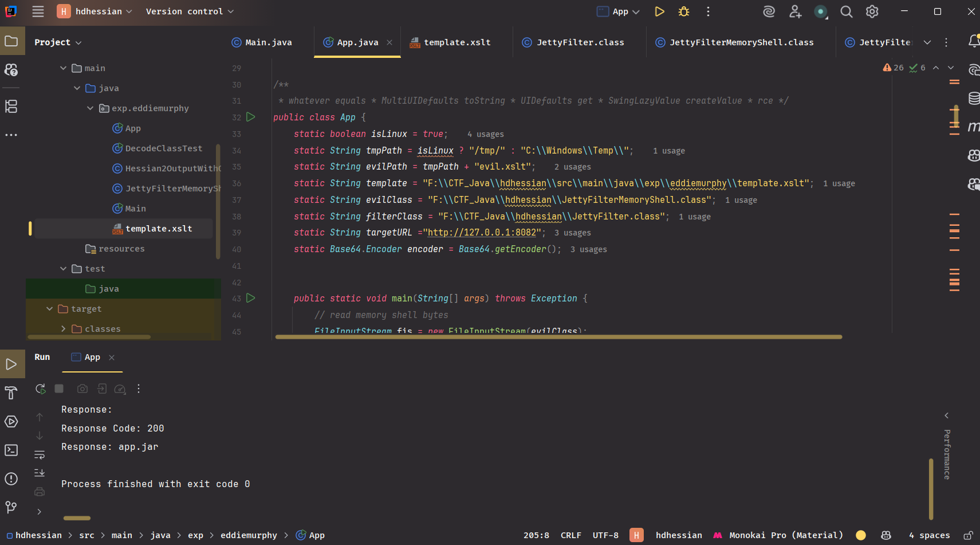Viewport: 980px width, 545px height.
Task: Click the editor horizontal scrollbar
Action: point(558,337)
